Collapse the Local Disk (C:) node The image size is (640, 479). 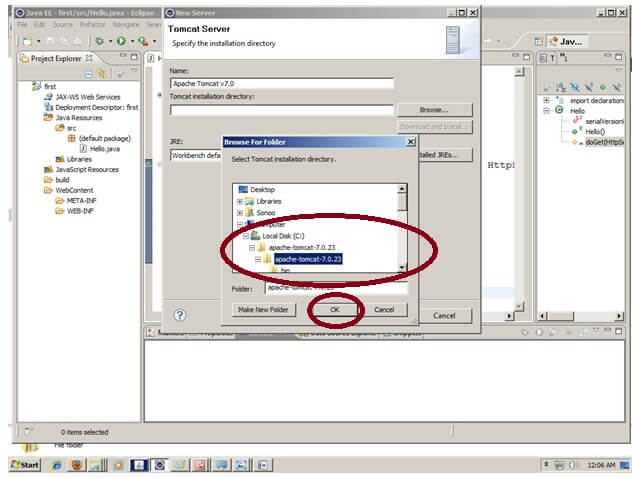coord(246,236)
